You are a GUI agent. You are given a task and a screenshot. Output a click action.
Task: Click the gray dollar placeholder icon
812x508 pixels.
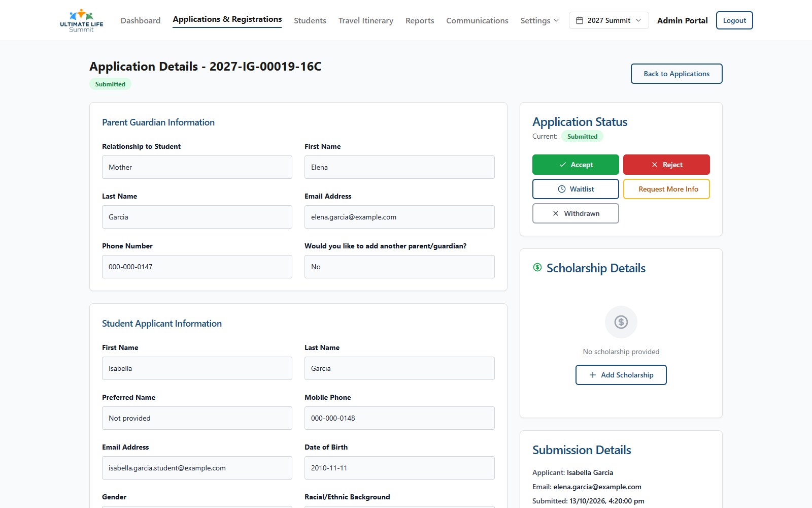(621, 322)
